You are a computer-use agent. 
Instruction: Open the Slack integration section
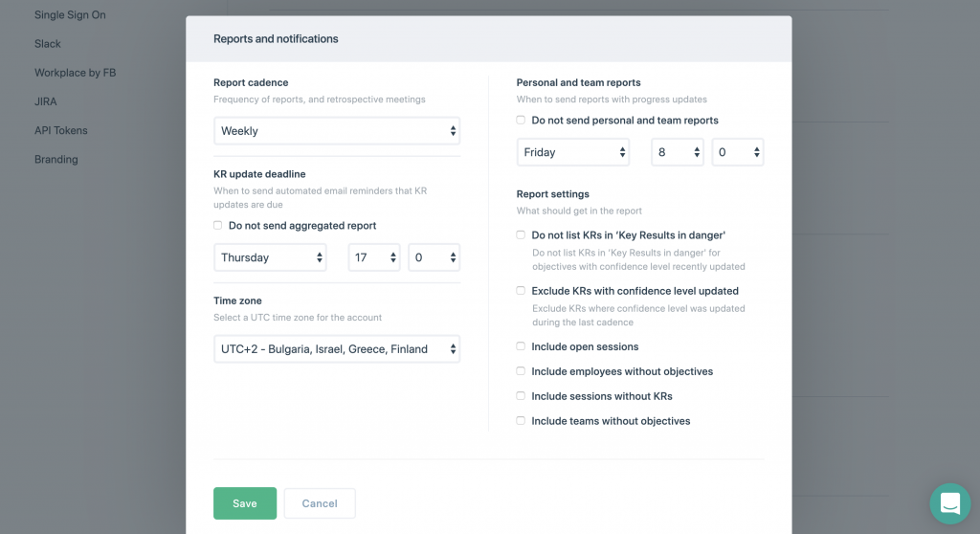[48, 44]
